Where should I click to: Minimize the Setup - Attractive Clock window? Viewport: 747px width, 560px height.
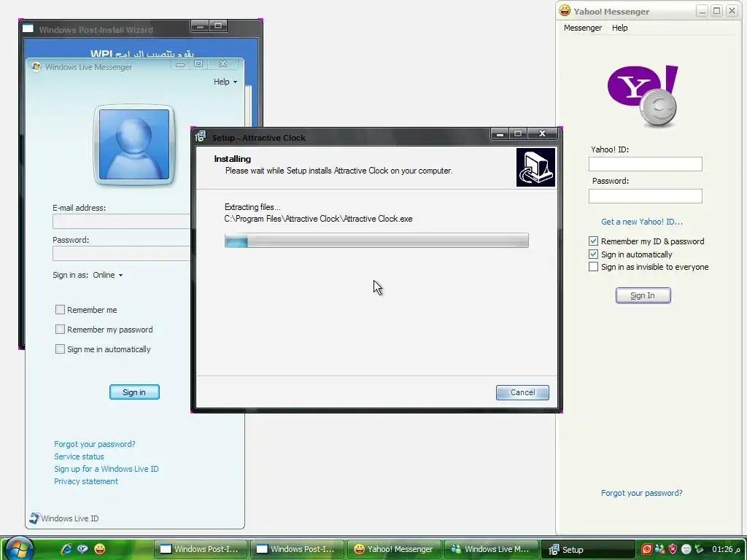(500, 134)
